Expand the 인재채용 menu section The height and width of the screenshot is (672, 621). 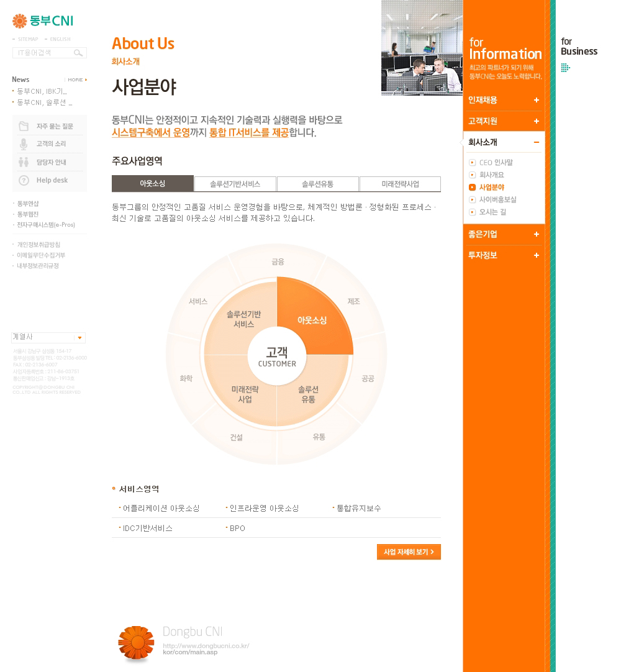[x=537, y=100]
